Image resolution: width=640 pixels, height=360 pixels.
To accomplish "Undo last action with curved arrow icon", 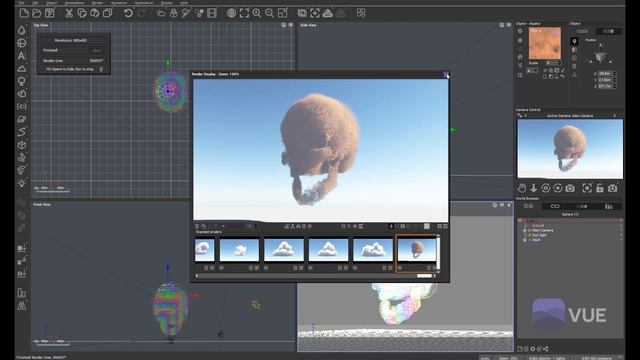I will click(128, 13).
